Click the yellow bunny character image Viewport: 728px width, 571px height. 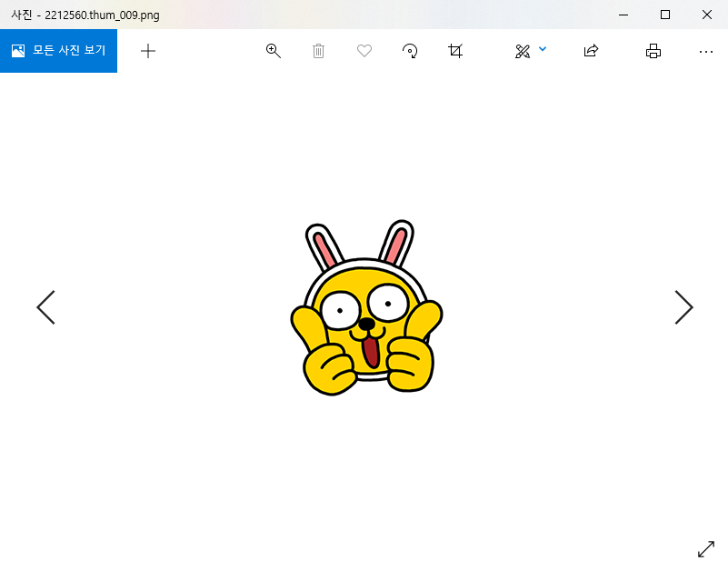366,307
